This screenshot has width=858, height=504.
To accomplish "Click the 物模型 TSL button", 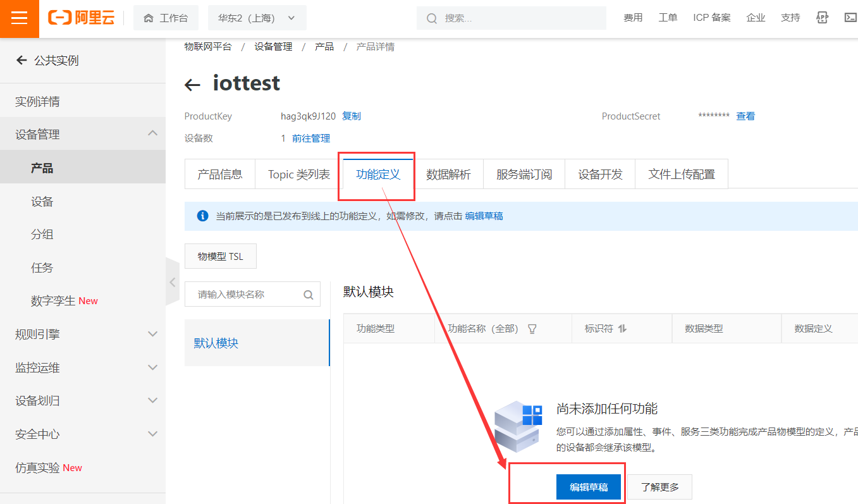I will [220, 257].
